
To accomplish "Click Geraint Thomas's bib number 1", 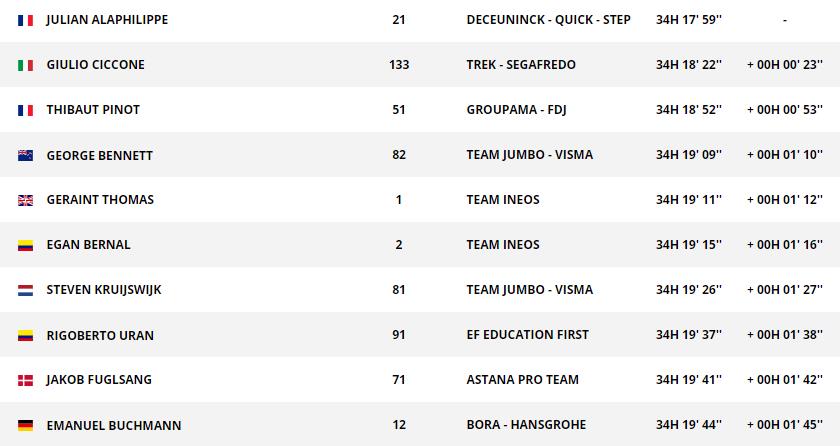I will pyautogui.click(x=399, y=200).
